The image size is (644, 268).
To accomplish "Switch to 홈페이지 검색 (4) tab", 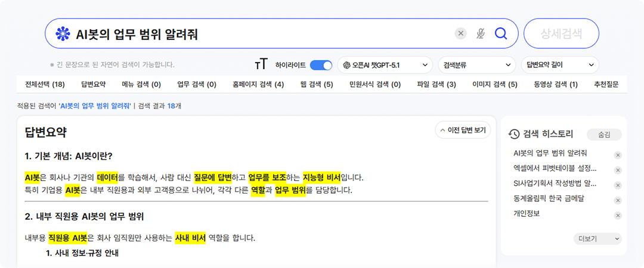I will [x=258, y=85].
